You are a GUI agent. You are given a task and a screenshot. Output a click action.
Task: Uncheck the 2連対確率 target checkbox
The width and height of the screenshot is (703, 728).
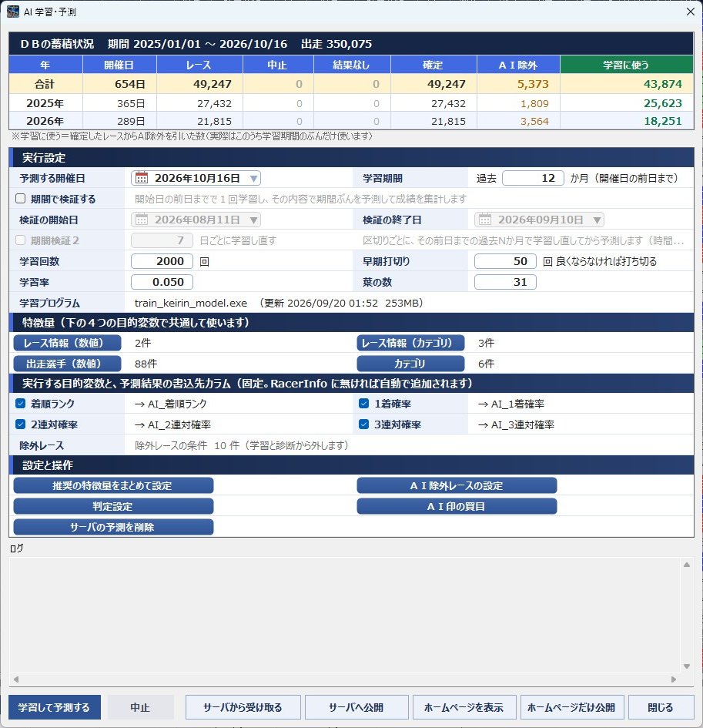click(21, 424)
